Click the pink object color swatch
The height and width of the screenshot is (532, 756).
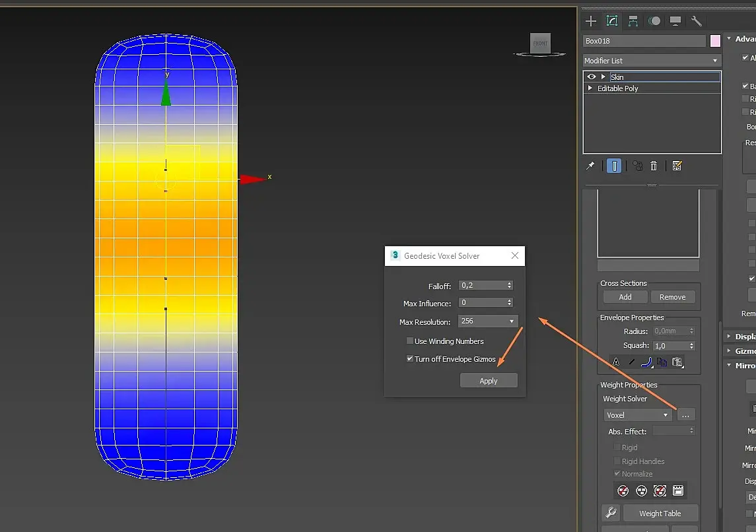tap(715, 41)
